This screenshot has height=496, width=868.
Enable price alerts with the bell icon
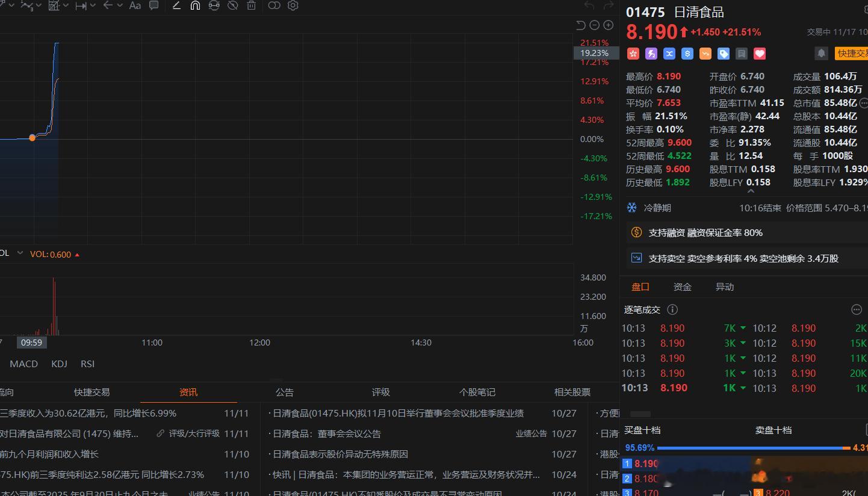click(821, 53)
